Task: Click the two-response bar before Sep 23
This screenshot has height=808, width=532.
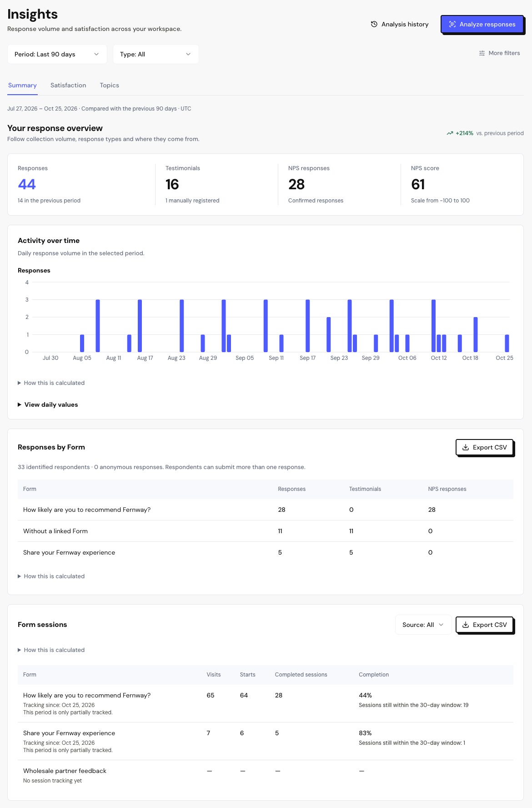Action: [329, 335]
